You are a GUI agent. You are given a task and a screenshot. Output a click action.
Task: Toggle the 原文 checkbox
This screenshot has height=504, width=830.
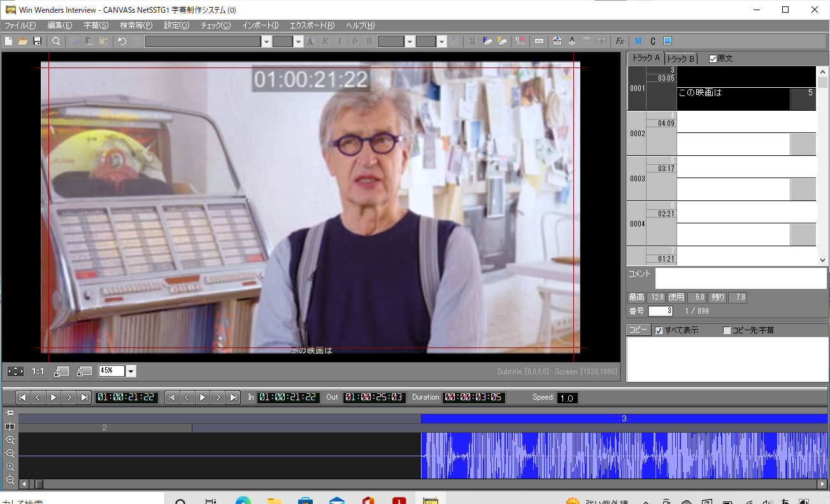[713, 59]
